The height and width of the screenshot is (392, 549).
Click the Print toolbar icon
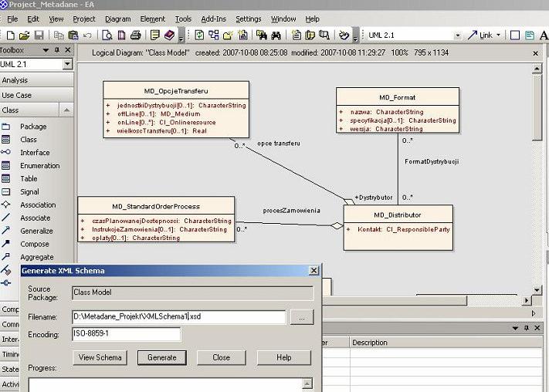[x=135, y=35]
